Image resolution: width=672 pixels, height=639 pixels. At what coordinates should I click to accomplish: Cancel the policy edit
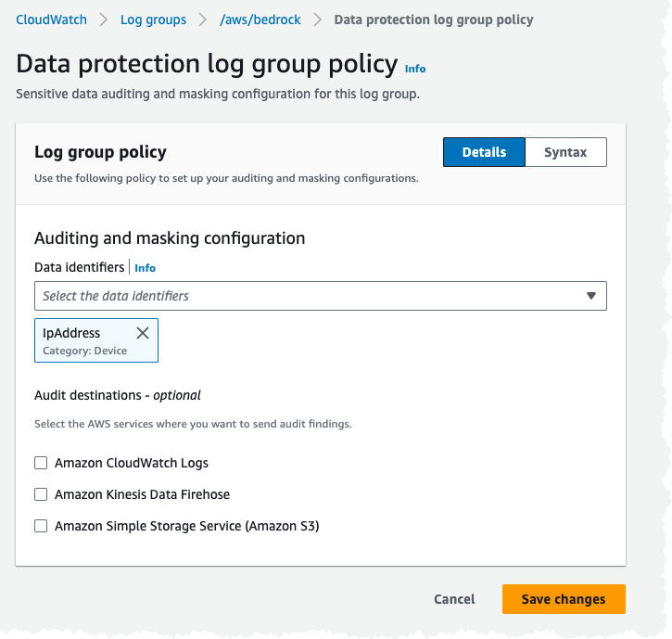click(454, 599)
